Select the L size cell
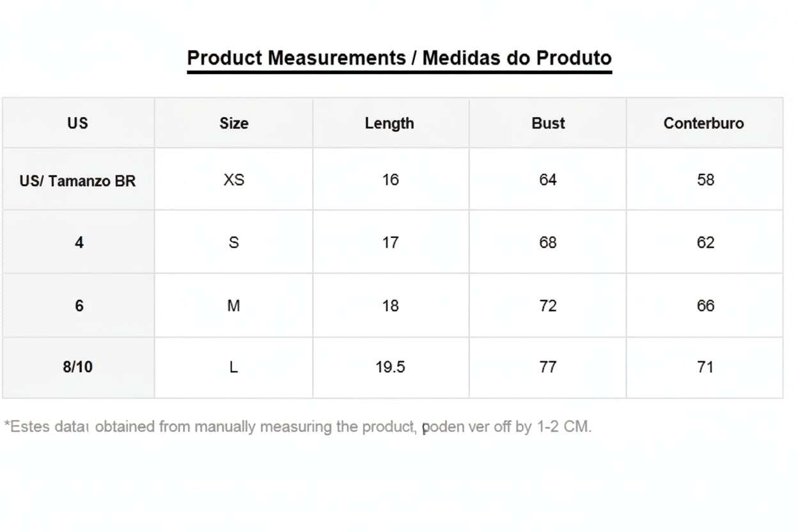Image resolution: width=798 pixels, height=532 pixels. (x=233, y=367)
